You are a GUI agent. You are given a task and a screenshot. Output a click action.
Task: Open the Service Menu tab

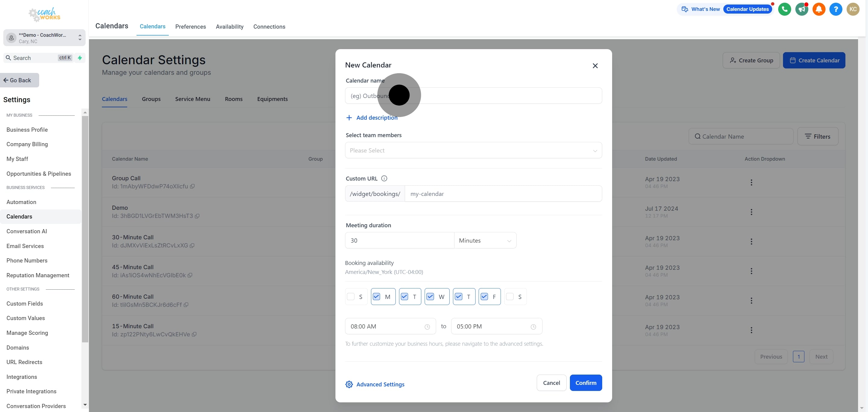coord(192,99)
